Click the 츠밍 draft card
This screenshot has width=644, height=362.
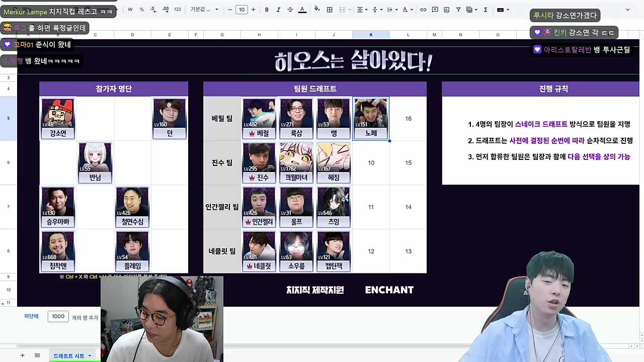tap(334, 207)
